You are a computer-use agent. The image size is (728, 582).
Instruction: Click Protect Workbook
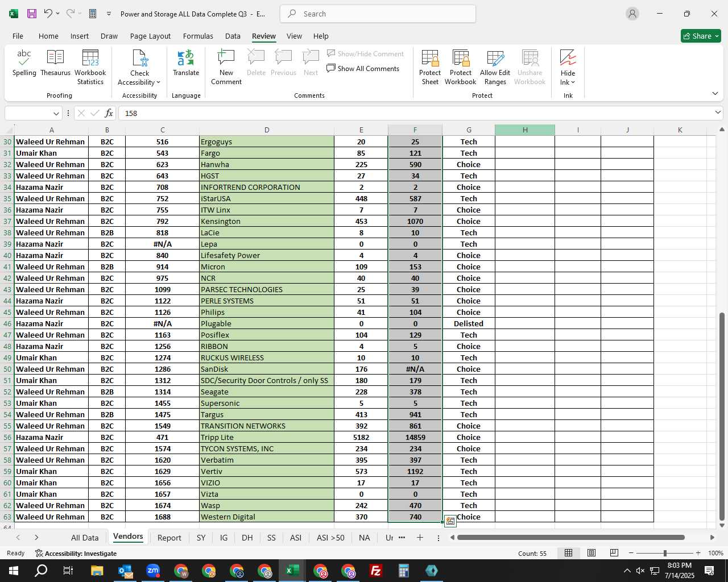pyautogui.click(x=460, y=68)
